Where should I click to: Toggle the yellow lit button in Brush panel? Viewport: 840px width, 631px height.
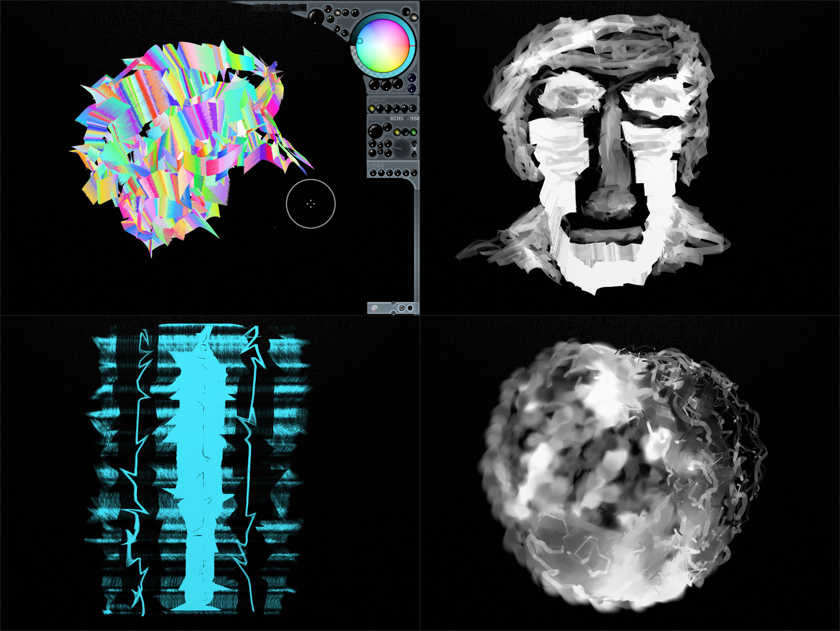397,132
